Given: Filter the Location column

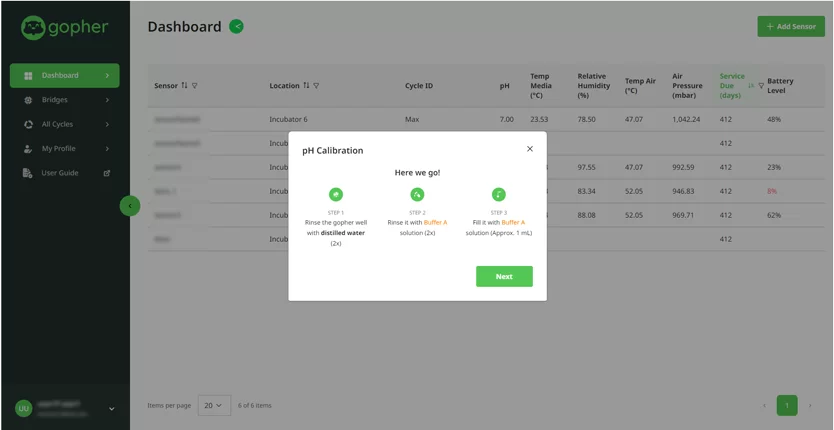Looking at the screenshot, I should coord(316,86).
